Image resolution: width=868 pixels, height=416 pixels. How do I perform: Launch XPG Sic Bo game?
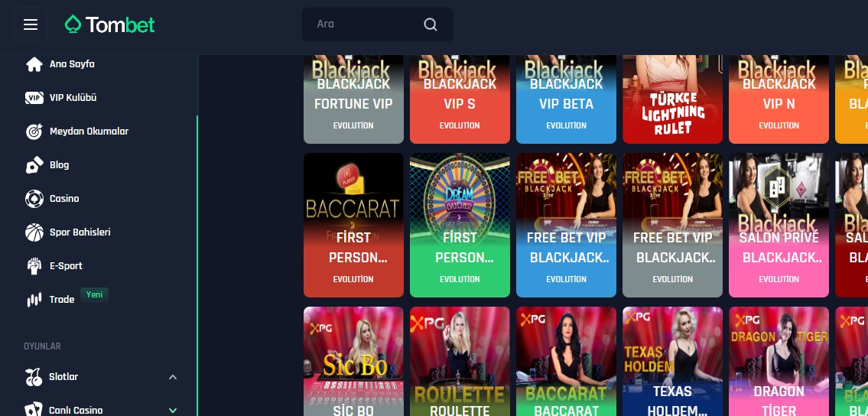coord(354,361)
